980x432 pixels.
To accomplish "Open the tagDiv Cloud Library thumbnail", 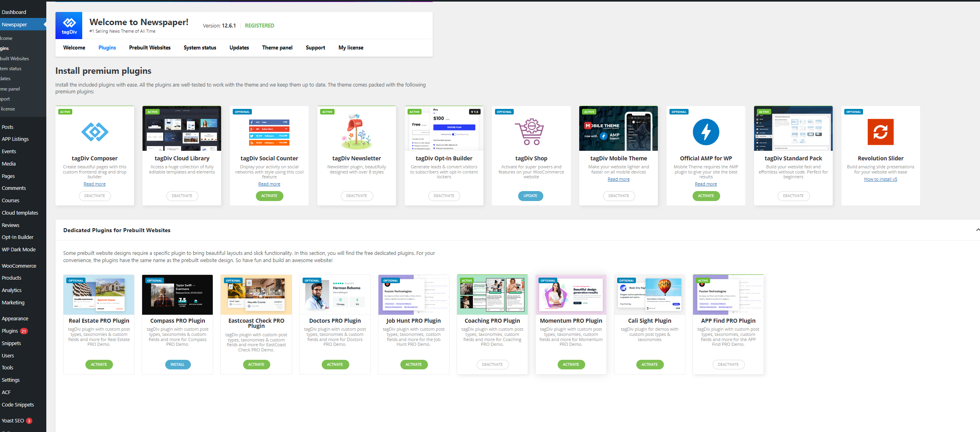I will click(x=182, y=128).
